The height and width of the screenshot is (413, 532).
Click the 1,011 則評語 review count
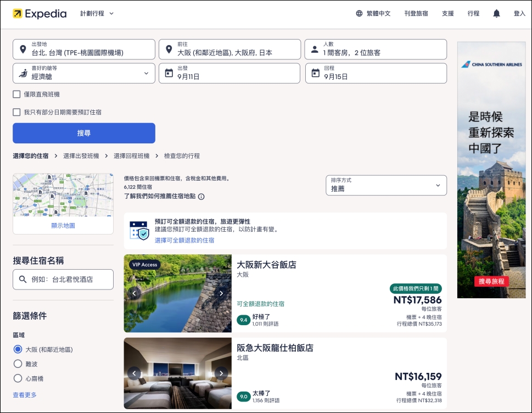(x=265, y=324)
